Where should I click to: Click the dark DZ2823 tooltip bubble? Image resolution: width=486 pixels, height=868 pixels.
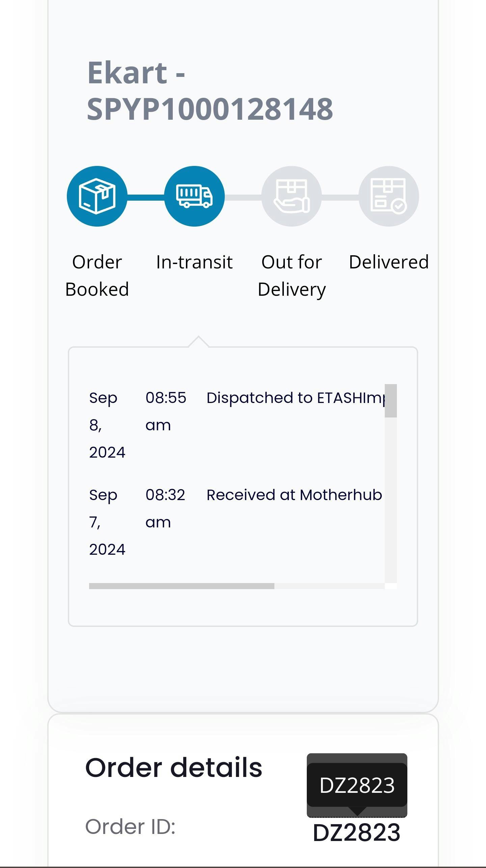click(357, 785)
